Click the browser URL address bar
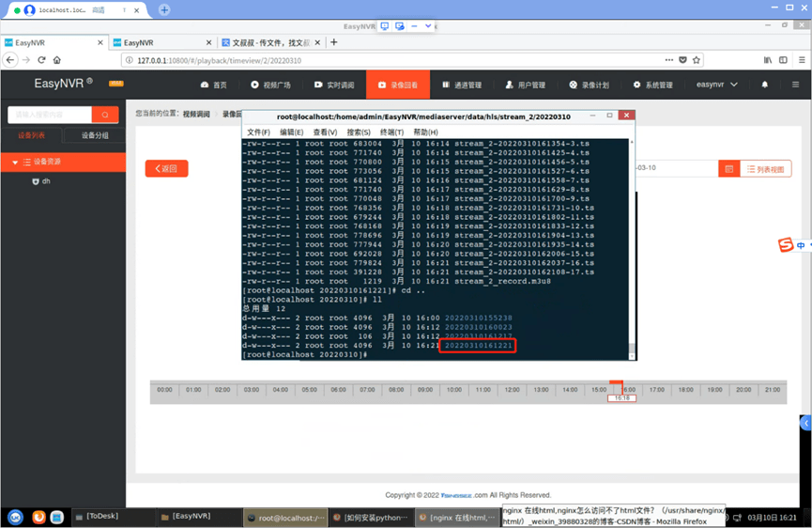This screenshot has width=812, height=528. (x=393, y=60)
